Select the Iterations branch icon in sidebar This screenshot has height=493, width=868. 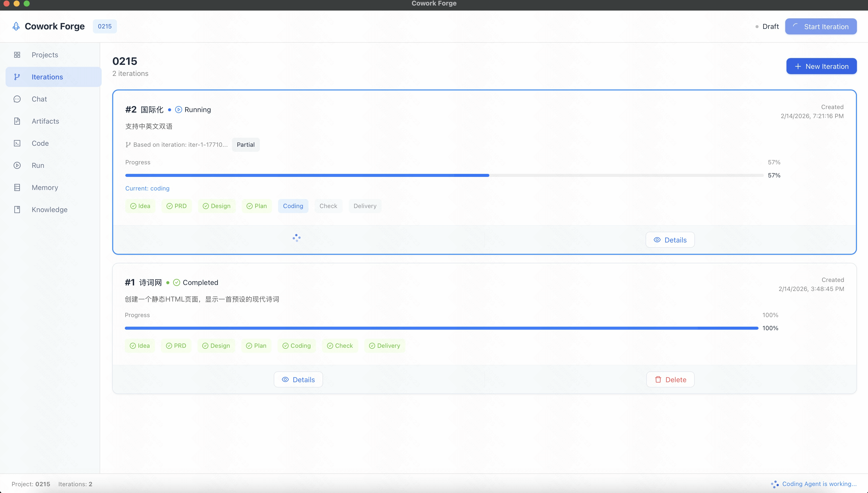point(17,77)
